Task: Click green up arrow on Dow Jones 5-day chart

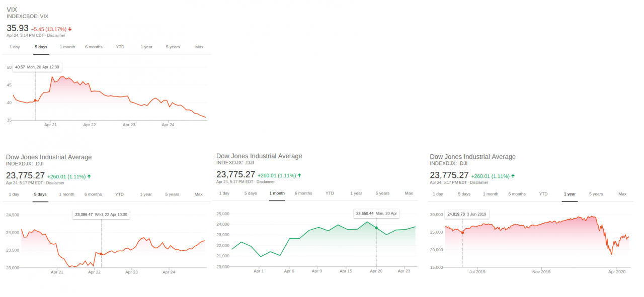Action: 89,176
